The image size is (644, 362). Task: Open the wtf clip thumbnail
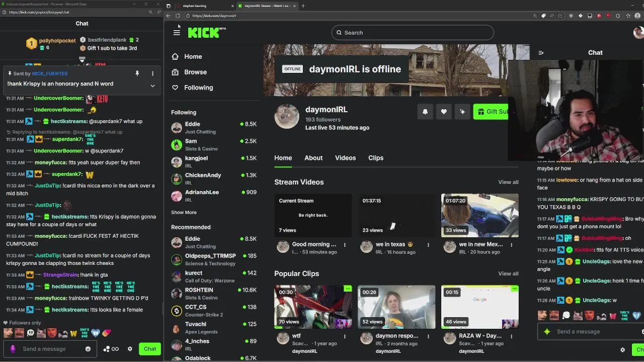coord(313,307)
